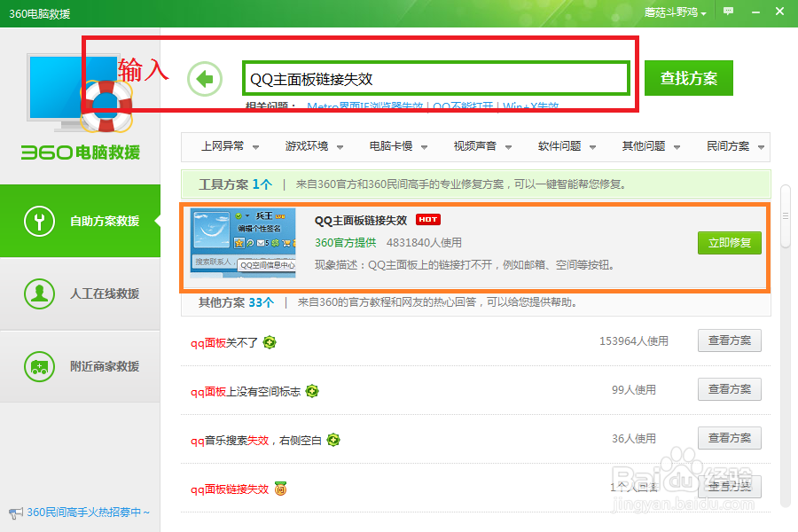Click the HOT tag next to QQ主面板链接失效
This screenshot has width=798, height=532.
(428, 219)
